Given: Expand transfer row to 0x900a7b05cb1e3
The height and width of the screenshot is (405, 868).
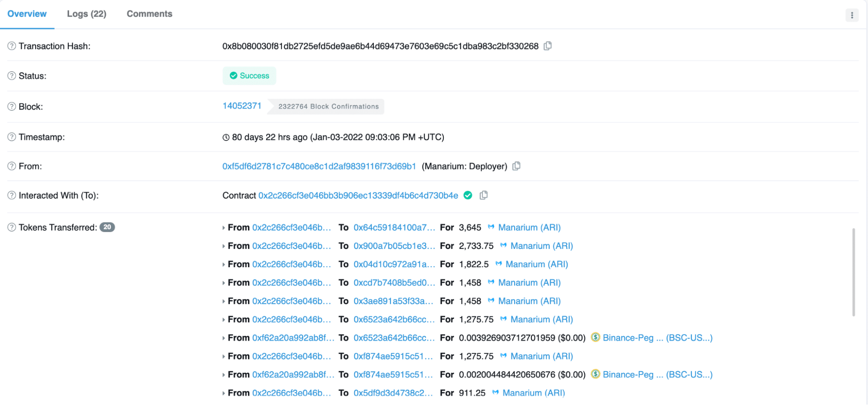Looking at the screenshot, I should 224,246.
